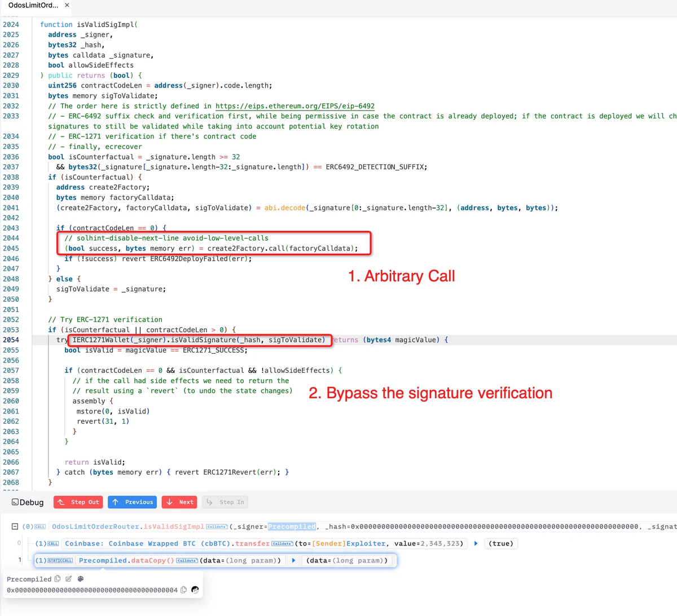This screenshot has height=616, width=677.
Task: Open the eips.ethereum.org EIP-6492 link
Action: point(295,106)
